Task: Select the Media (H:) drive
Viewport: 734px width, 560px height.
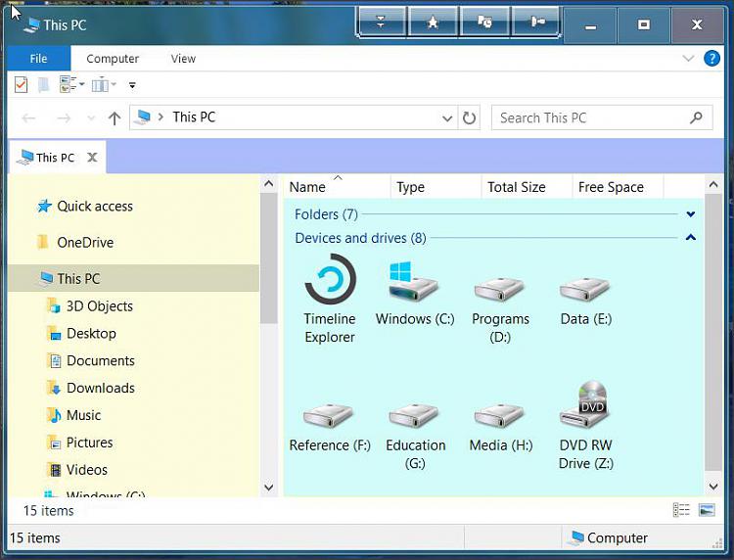Action: coord(500,427)
